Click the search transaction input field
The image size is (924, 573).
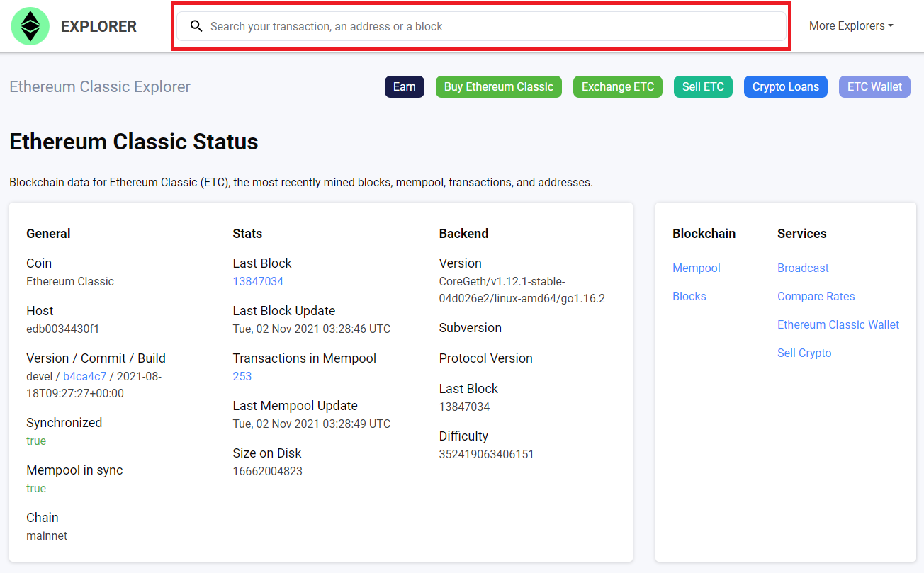pyautogui.click(x=489, y=26)
